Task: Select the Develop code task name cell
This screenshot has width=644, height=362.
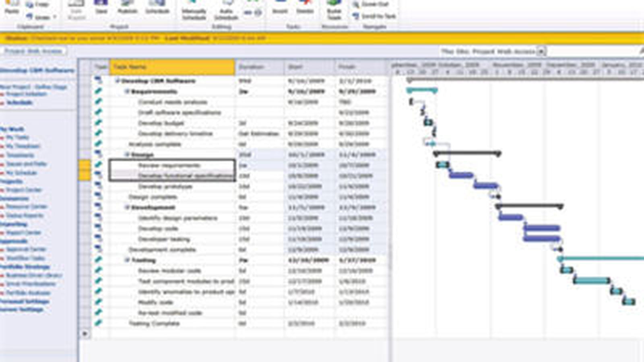Action: 172,228
